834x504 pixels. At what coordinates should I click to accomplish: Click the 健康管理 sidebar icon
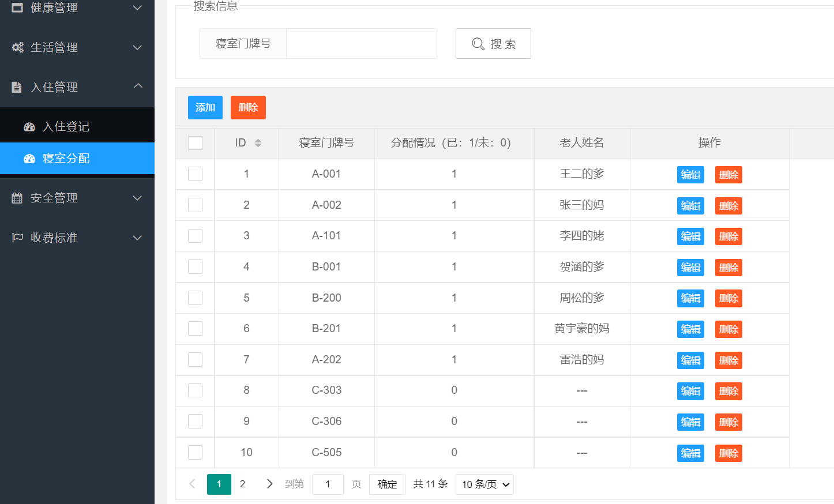17,7
